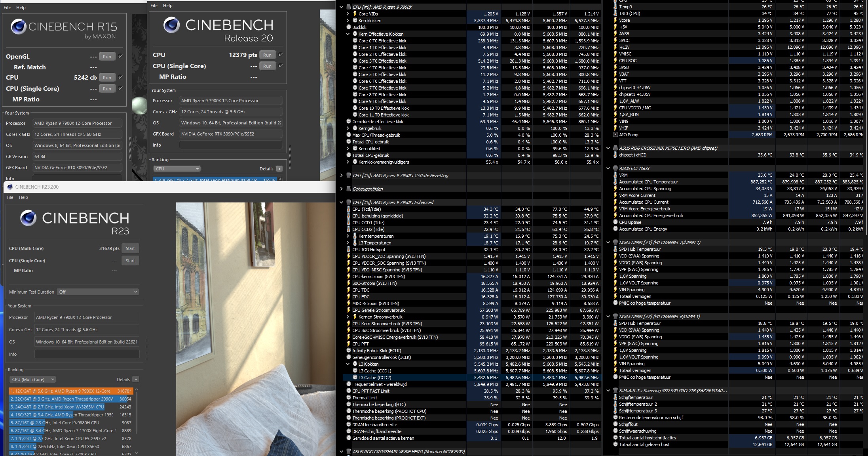This screenshot has height=456, width=868.
Task: Click Cinebench R23.200 title bar app icon
Action: point(9,187)
